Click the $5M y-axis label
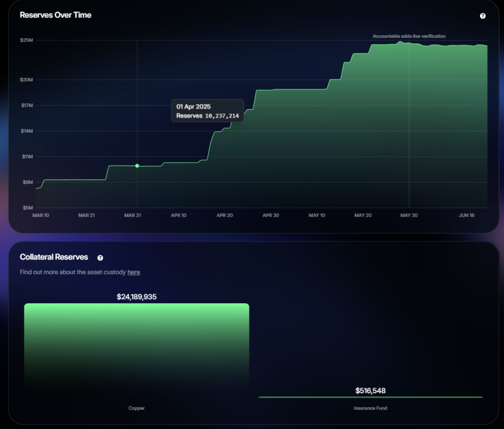 28,208
